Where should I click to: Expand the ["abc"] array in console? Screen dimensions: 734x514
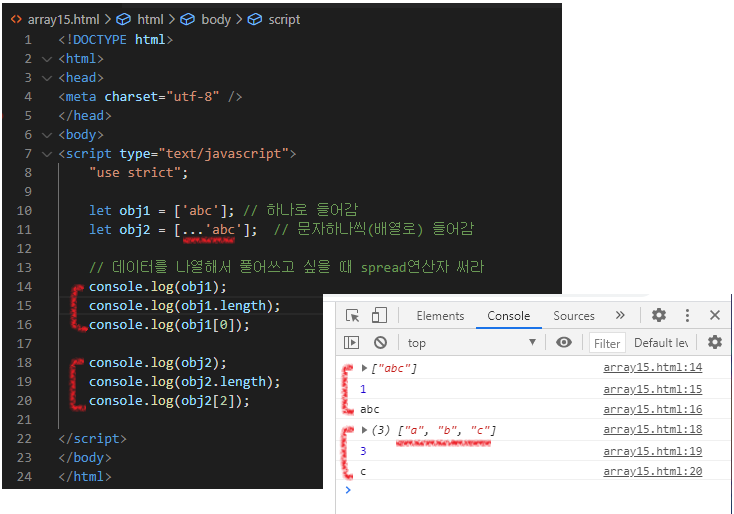point(364,368)
